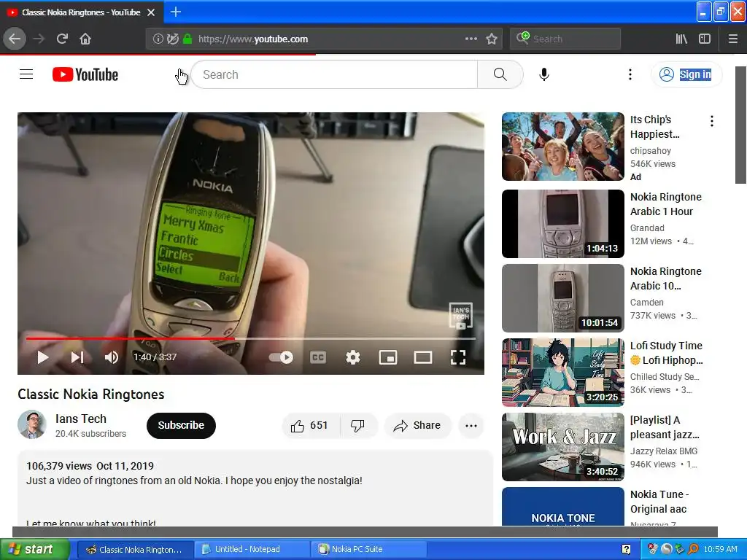Reload the page with refresh icon
The image size is (747, 560).
click(x=62, y=39)
